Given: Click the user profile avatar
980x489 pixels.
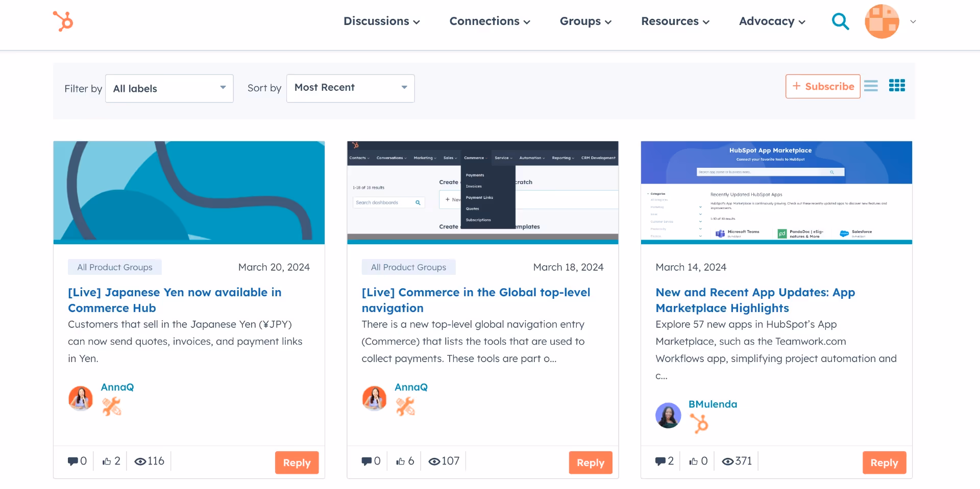Looking at the screenshot, I should click(x=881, y=21).
